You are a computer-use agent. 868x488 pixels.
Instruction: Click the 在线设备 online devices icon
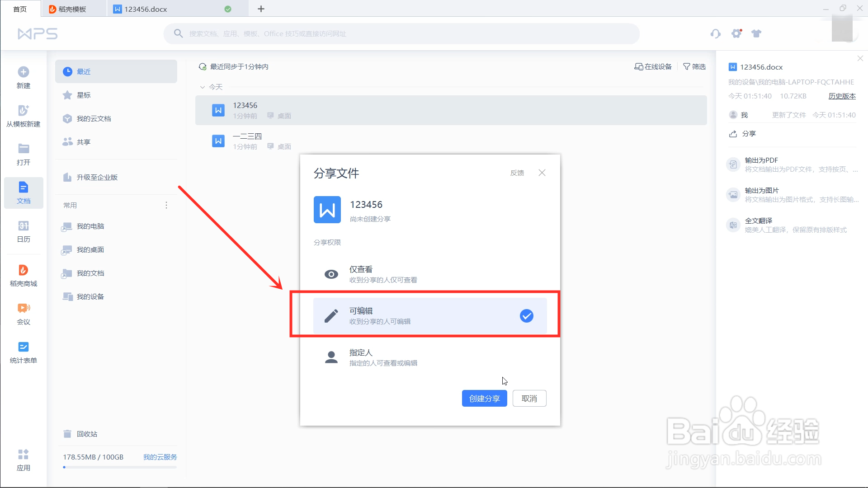pyautogui.click(x=638, y=66)
